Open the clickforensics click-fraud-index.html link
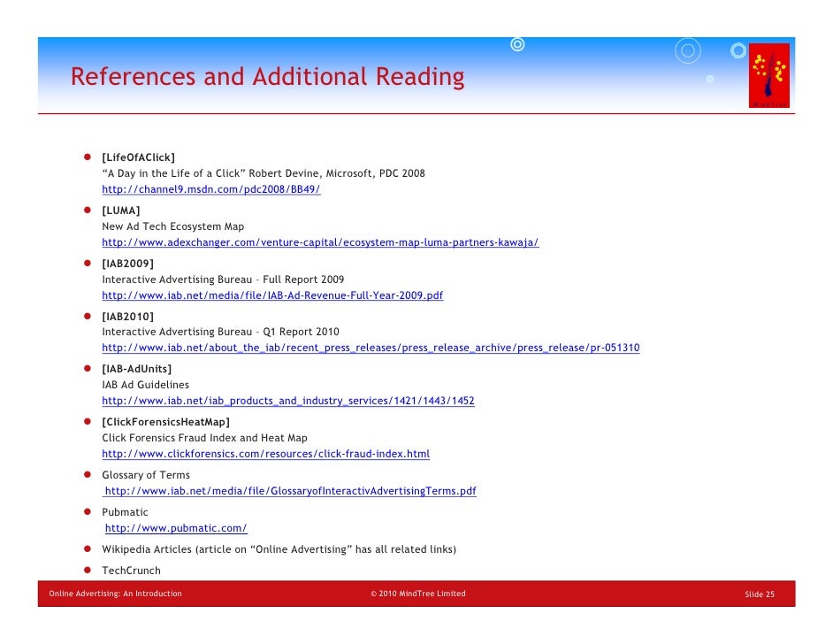The height and width of the screenshot is (644, 833). (x=265, y=454)
